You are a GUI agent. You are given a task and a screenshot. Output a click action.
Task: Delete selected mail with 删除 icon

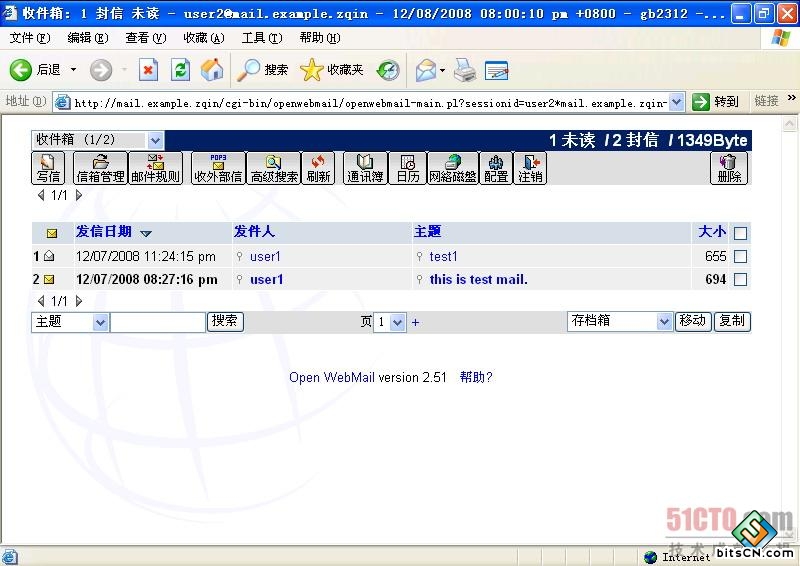[x=729, y=168]
